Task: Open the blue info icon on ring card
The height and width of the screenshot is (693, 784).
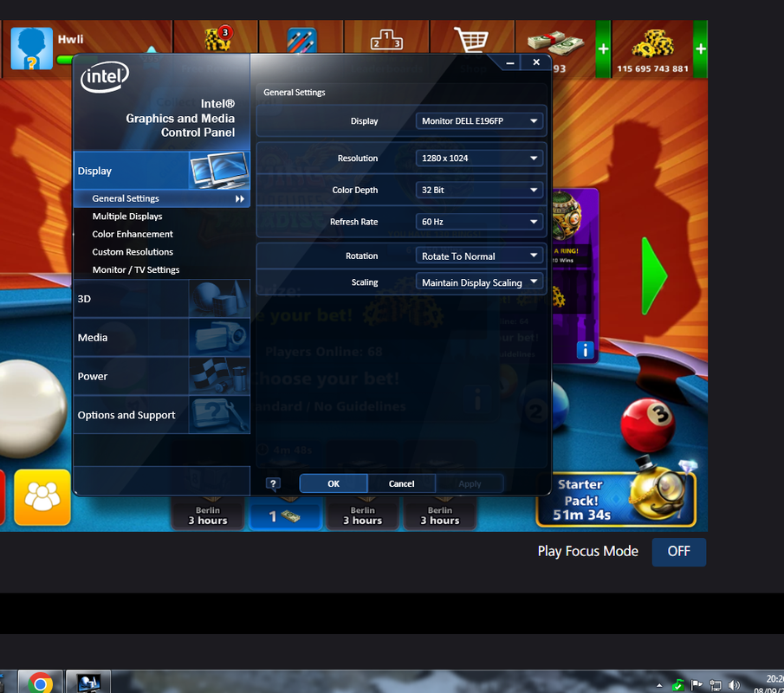Action: click(x=585, y=350)
